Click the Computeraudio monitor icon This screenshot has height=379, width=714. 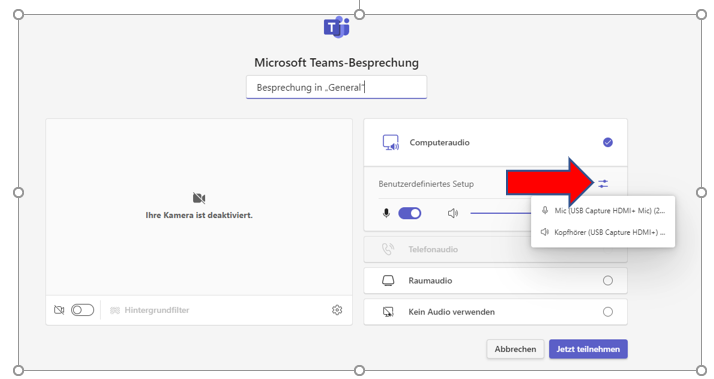click(x=391, y=143)
